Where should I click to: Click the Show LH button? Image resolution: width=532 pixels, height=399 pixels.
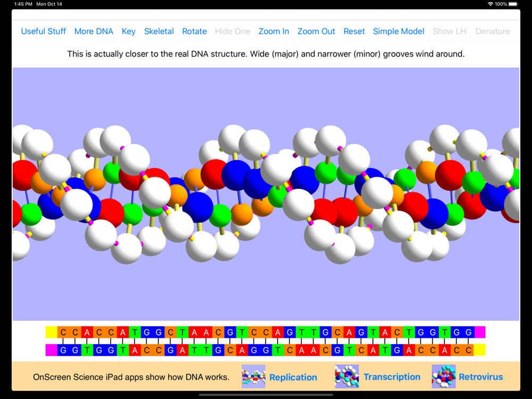tap(449, 31)
